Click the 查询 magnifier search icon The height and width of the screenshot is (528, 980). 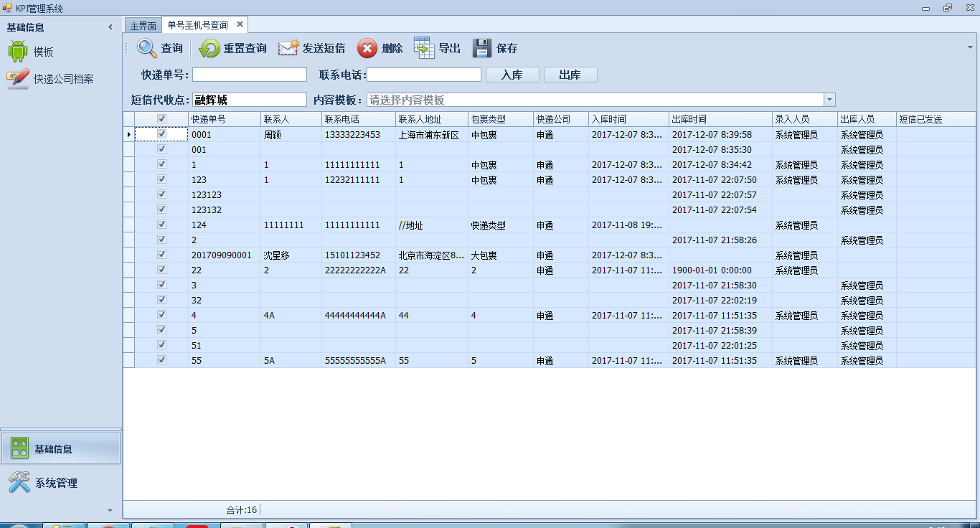click(x=147, y=49)
